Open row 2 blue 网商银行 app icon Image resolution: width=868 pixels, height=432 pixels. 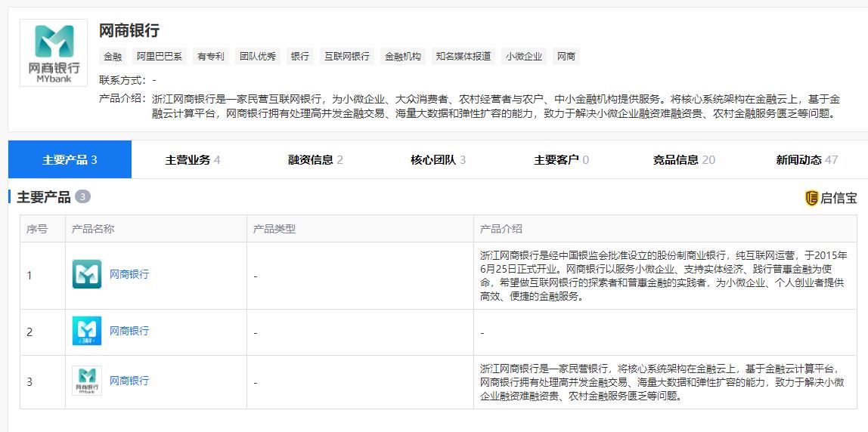click(x=87, y=331)
